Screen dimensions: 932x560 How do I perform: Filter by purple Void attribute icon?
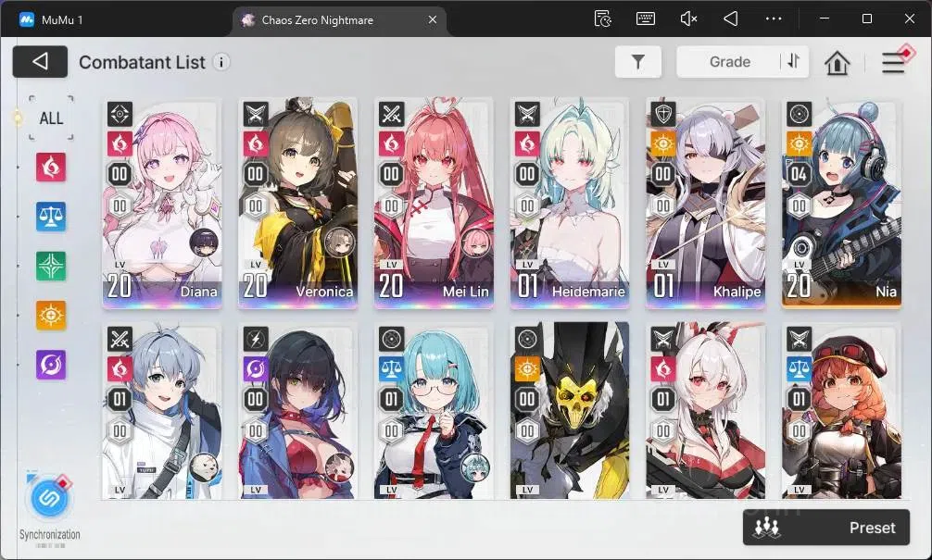[x=51, y=364]
